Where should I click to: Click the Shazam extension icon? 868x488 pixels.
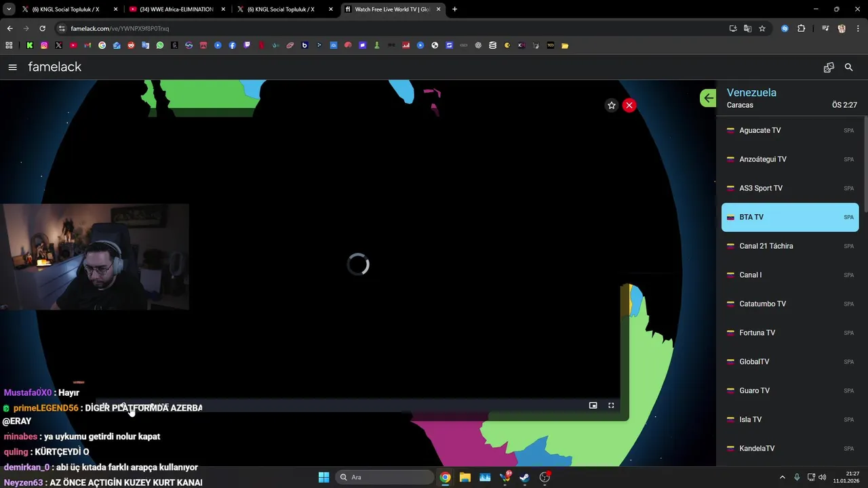(785, 28)
